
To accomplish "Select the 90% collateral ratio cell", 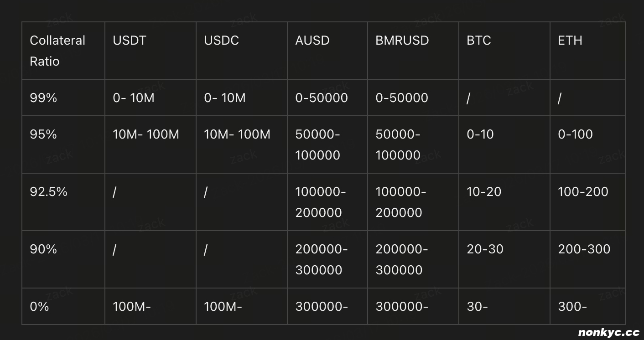I will click(43, 249).
